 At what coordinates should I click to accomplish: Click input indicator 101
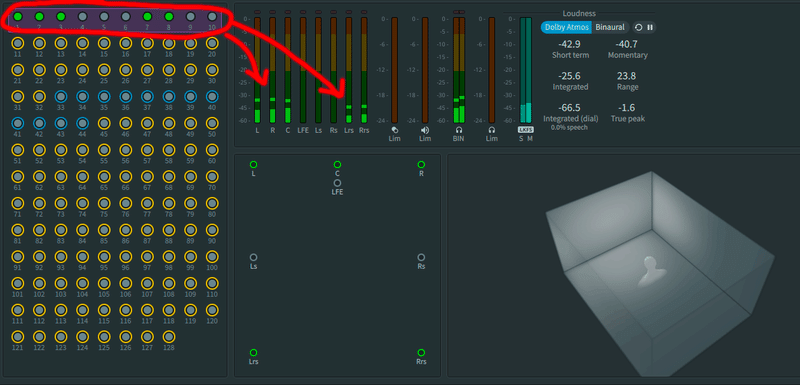click(x=18, y=283)
